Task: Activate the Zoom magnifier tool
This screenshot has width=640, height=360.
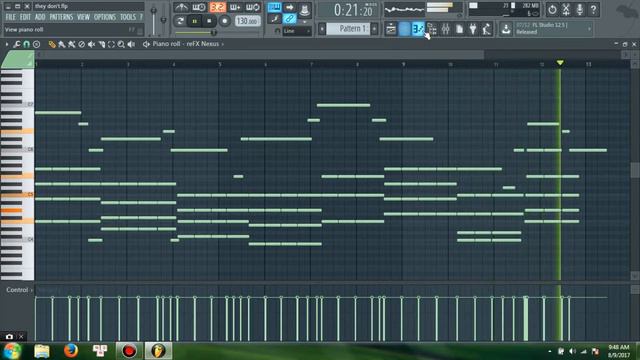Action: (121, 44)
